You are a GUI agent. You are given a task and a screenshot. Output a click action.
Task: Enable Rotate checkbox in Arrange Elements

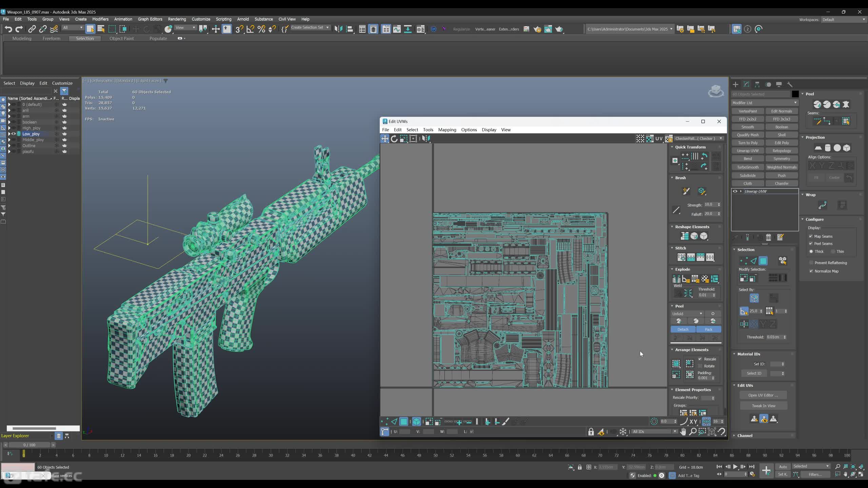tap(700, 366)
